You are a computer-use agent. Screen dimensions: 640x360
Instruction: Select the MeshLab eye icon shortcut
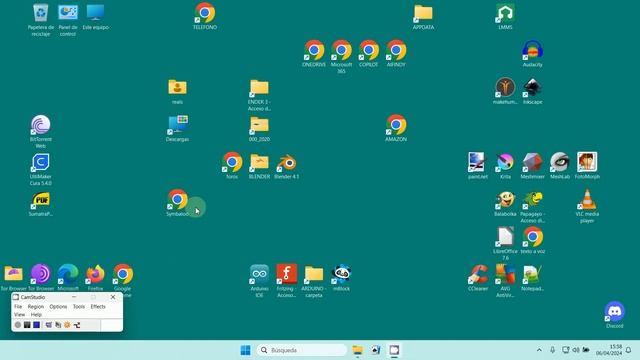tap(560, 165)
